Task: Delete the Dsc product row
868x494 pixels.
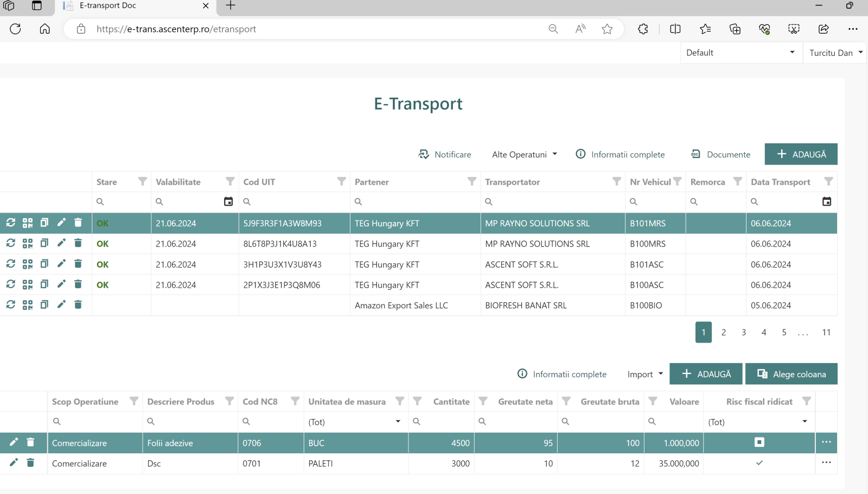Action: (30, 463)
